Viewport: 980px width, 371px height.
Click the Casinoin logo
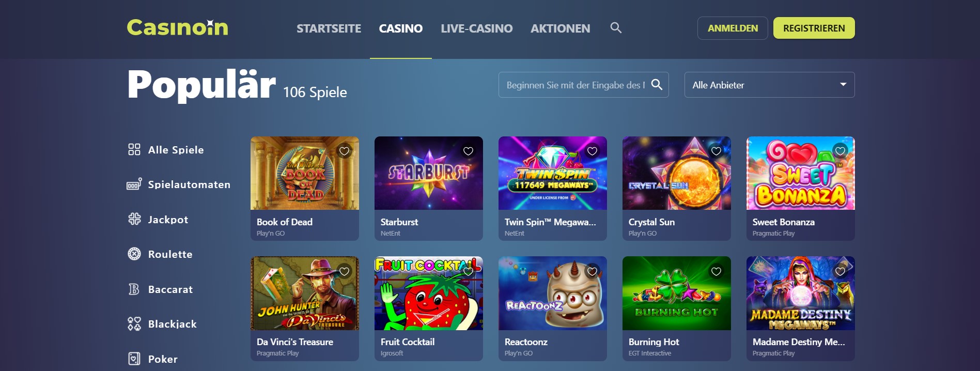tap(178, 27)
